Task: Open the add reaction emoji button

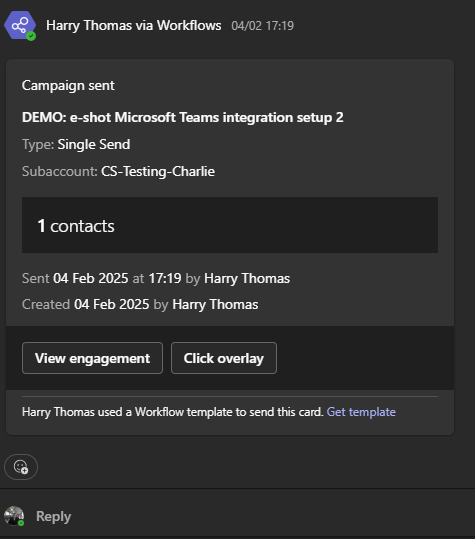Action: coord(21,467)
